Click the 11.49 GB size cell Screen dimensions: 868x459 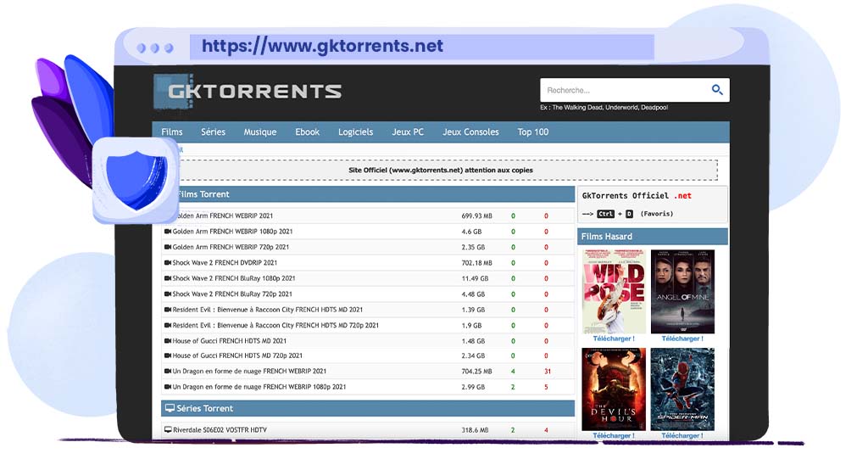(473, 278)
